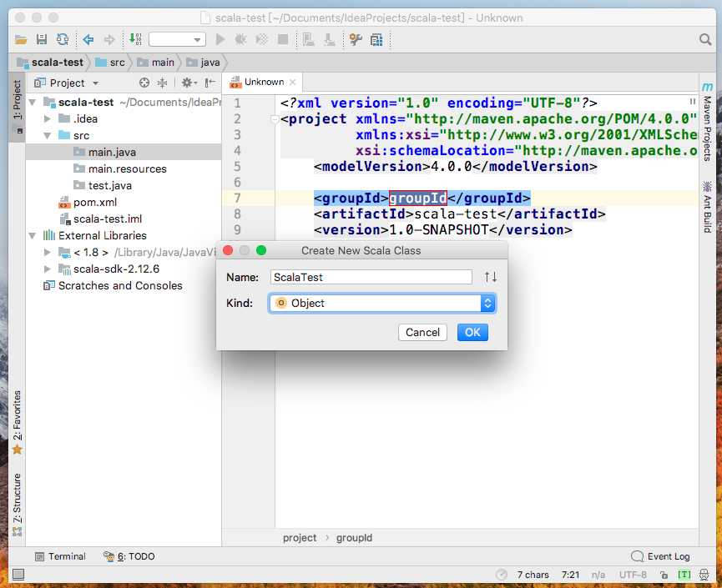Click the [T] status bar indicator
This screenshot has width=722, height=588.
684,575
